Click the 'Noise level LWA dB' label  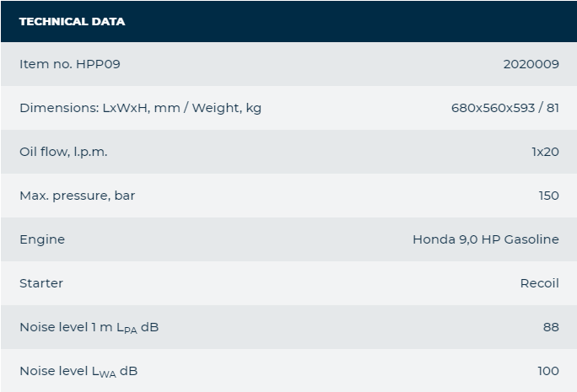[x=79, y=371]
